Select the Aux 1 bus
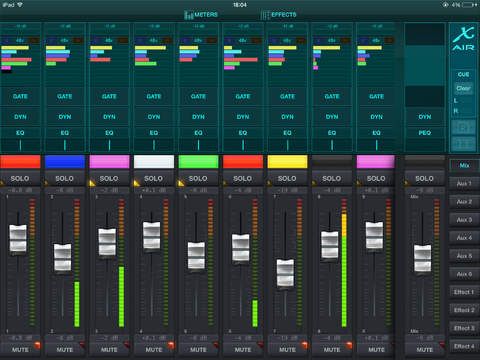The height and width of the screenshot is (360, 480). (x=464, y=184)
